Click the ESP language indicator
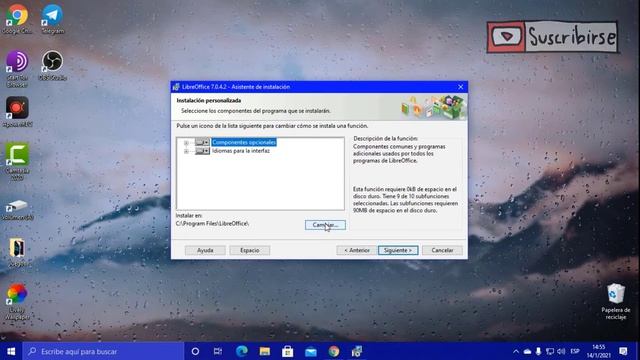The width and height of the screenshot is (640, 360). click(x=575, y=351)
